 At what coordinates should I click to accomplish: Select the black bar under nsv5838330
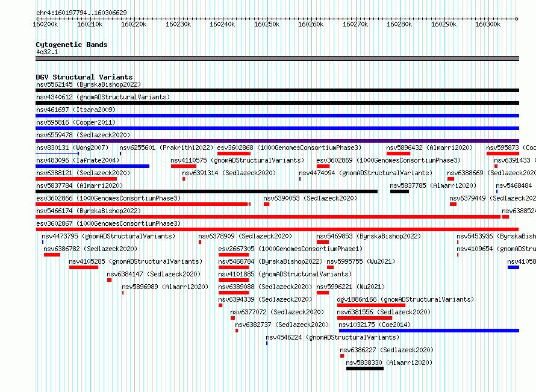(x=365, y=369)
